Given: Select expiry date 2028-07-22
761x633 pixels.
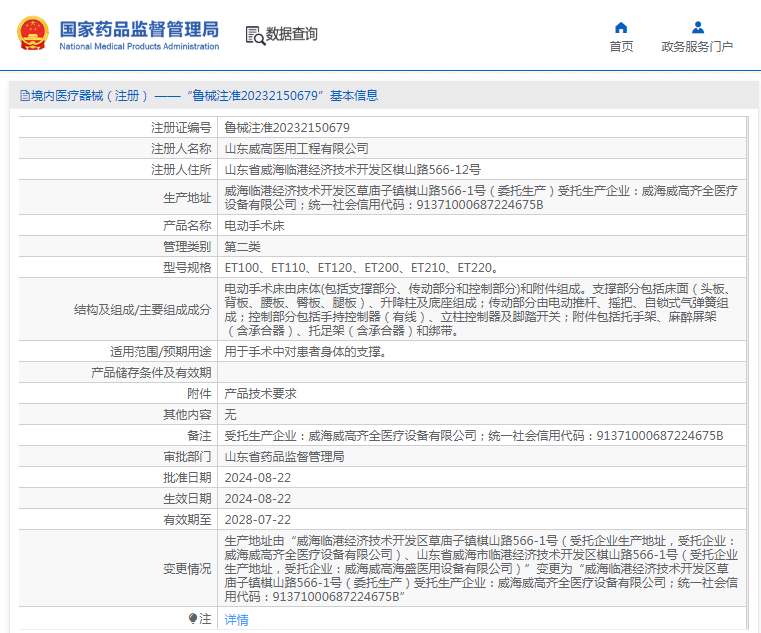Looking at the screenshot, I should click(258, 519).
